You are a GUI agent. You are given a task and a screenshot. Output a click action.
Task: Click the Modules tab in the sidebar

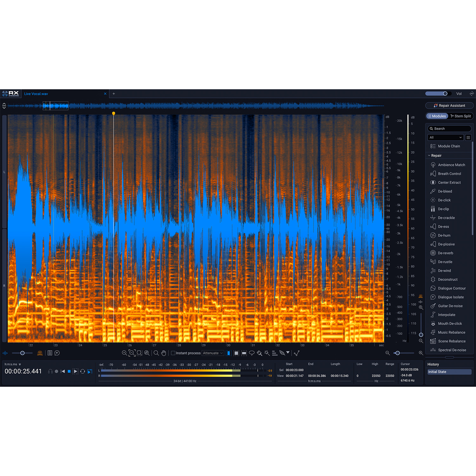tap(437, 116)
